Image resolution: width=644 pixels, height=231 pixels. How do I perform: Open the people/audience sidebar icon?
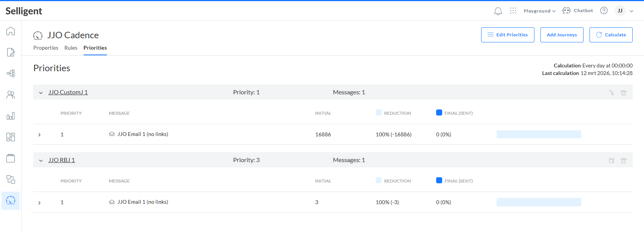click(11, 95)
